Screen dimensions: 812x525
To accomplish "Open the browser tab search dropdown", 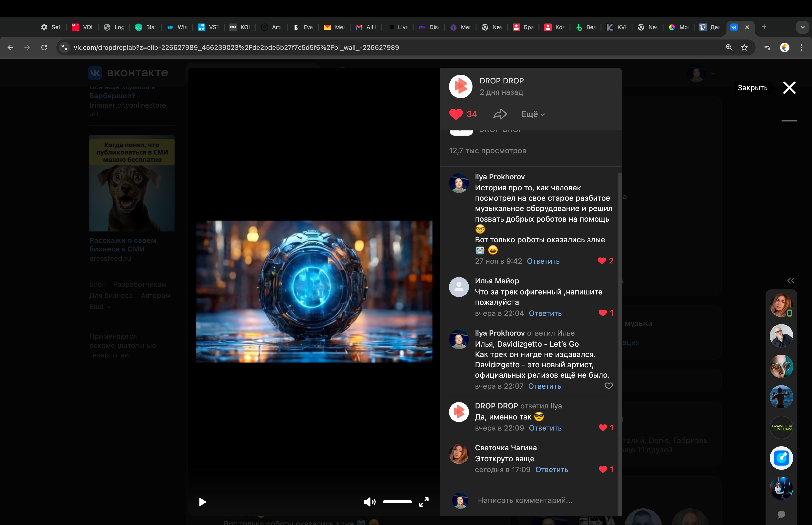I will tap(802, 27).
